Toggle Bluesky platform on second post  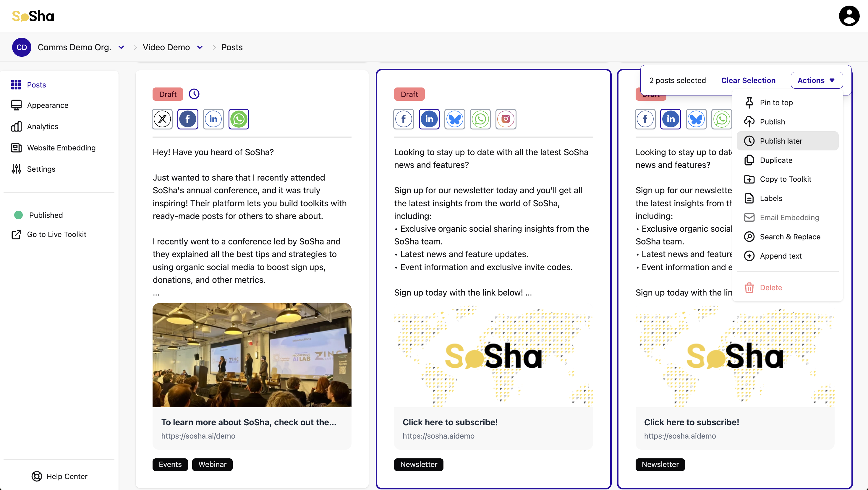point(455,119)
